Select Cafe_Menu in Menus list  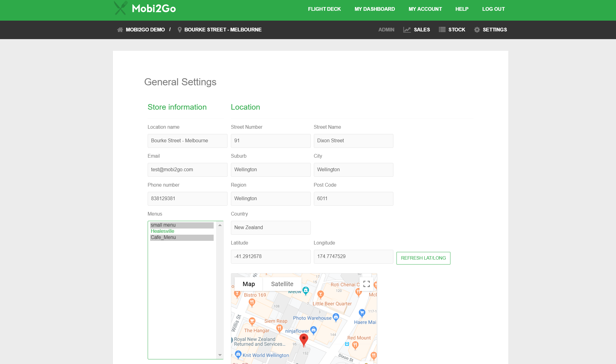coord(182,237)
